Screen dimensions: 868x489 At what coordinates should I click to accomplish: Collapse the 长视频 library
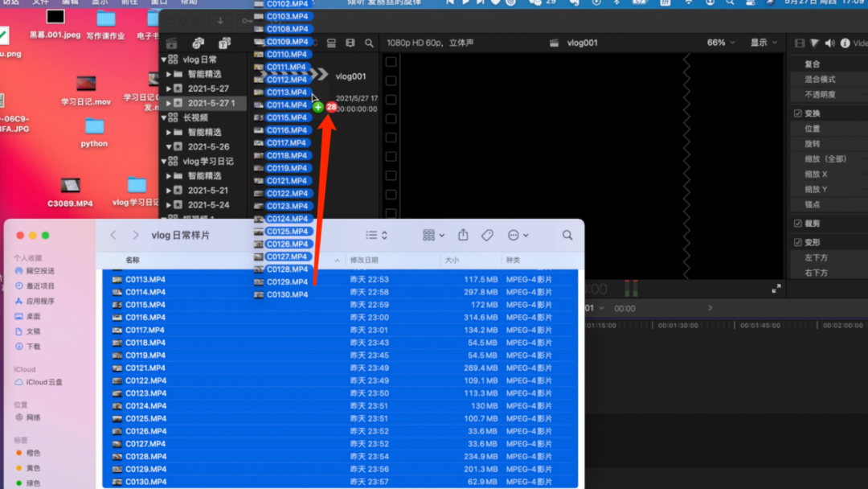164,117
